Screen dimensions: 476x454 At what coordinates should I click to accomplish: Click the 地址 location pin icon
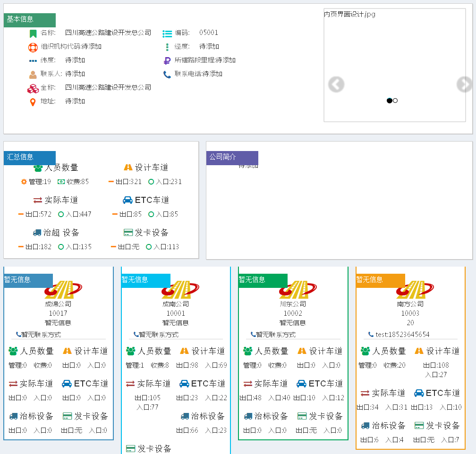tap(33, 101)
